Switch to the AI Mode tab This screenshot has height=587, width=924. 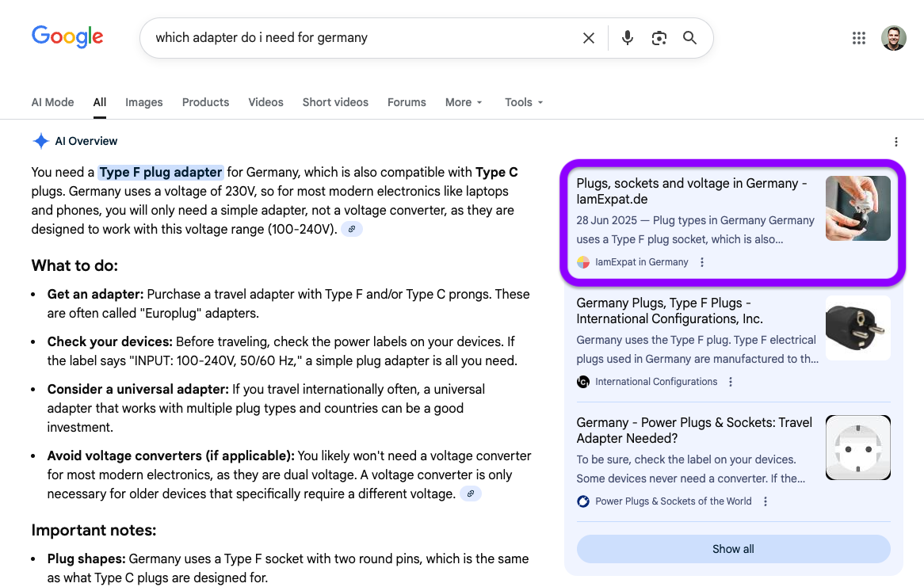tap(52, 102)
